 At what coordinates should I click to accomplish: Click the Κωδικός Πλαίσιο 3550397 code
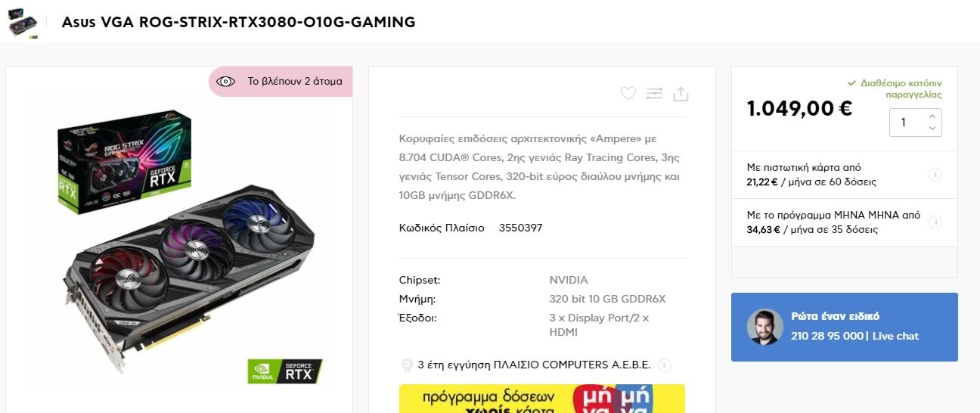(x=470, y=228)
